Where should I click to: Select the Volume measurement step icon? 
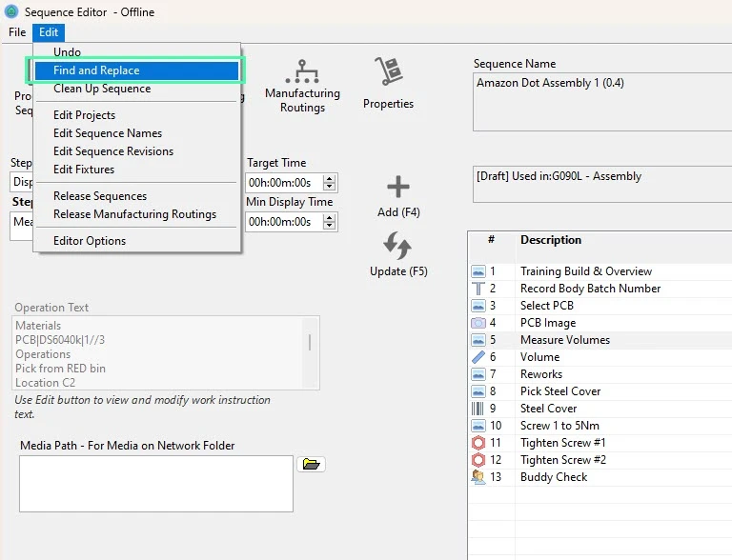click(x=478, y=357)
